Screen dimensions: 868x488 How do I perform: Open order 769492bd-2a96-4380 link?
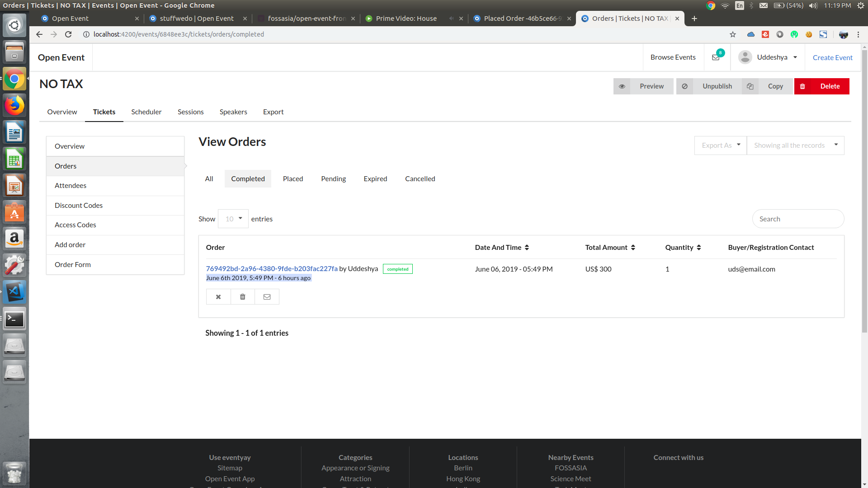[272, 269]
